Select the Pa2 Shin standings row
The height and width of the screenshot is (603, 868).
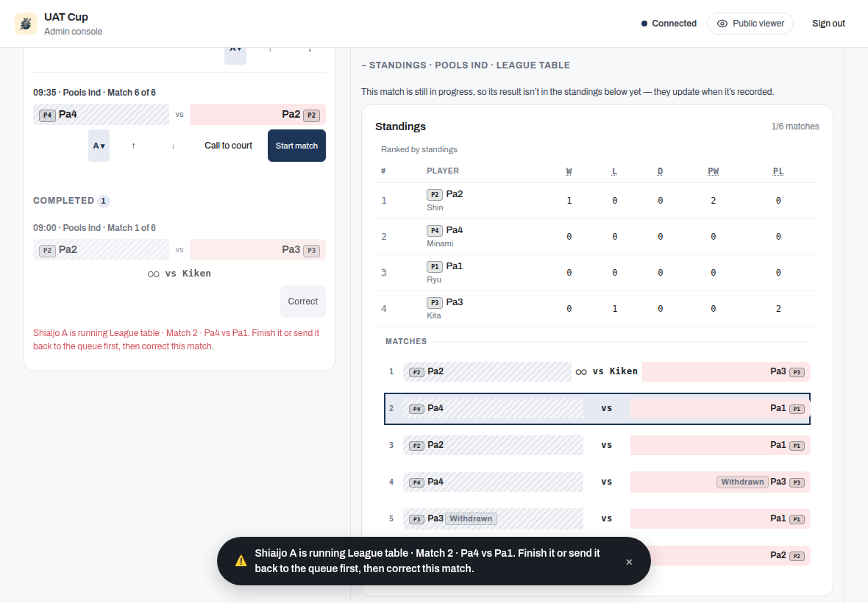pyautogui.click(x=597, y=201)
